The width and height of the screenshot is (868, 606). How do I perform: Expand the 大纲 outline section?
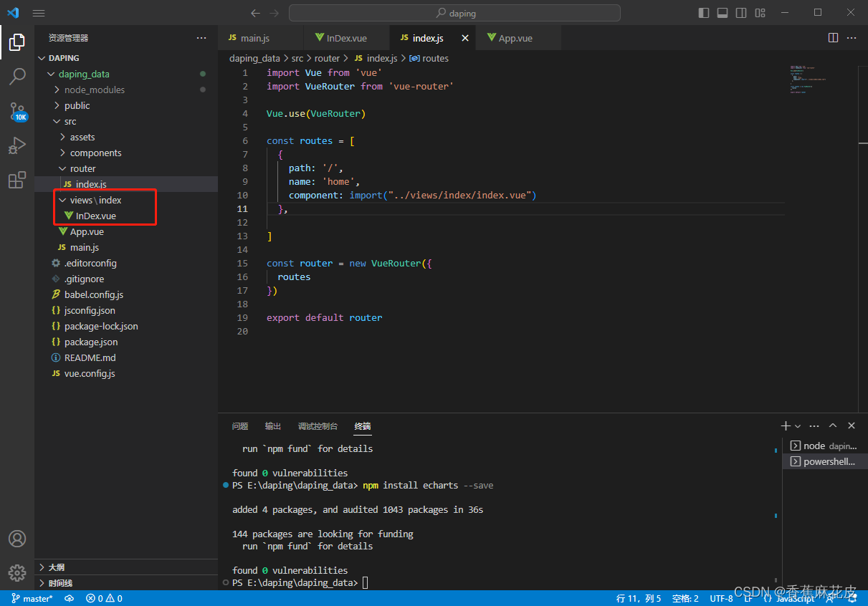[x=126, y=567]
